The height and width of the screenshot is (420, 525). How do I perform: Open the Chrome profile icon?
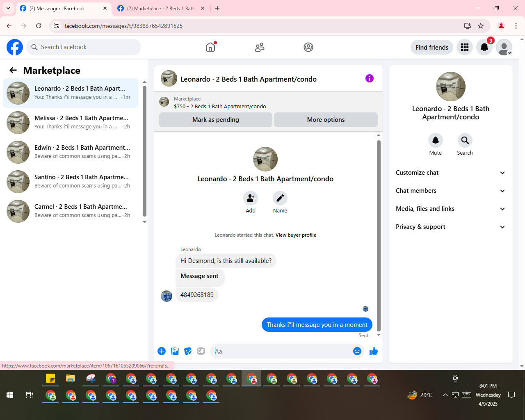501,26
